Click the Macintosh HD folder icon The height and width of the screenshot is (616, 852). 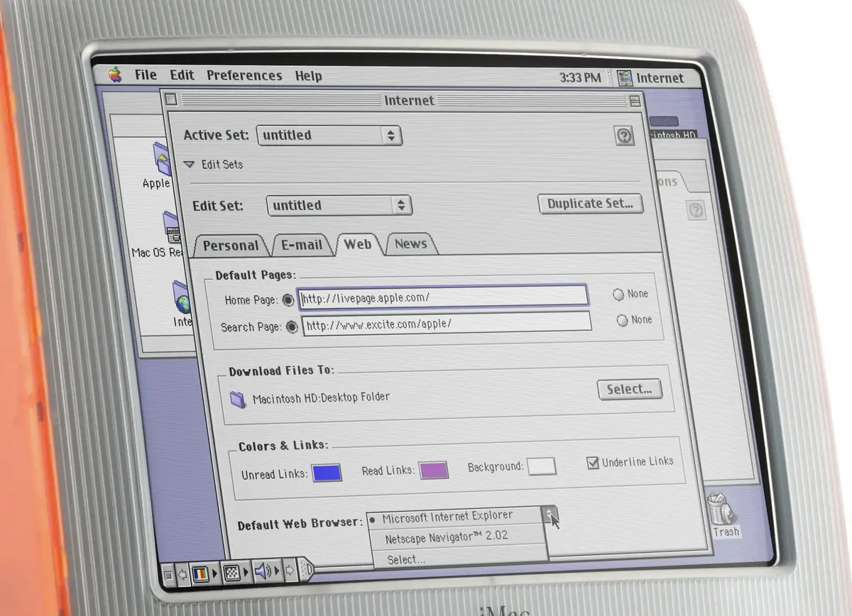tap(239, 400)
